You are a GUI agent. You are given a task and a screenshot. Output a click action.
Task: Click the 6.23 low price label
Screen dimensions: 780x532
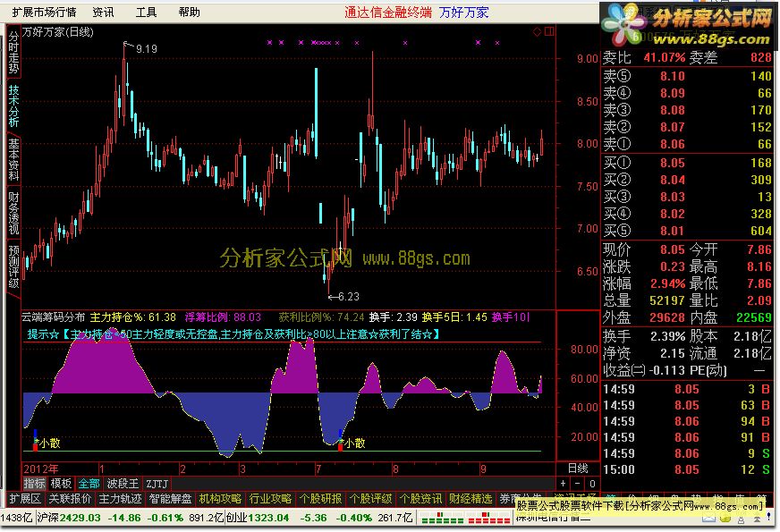pos(348,297)
